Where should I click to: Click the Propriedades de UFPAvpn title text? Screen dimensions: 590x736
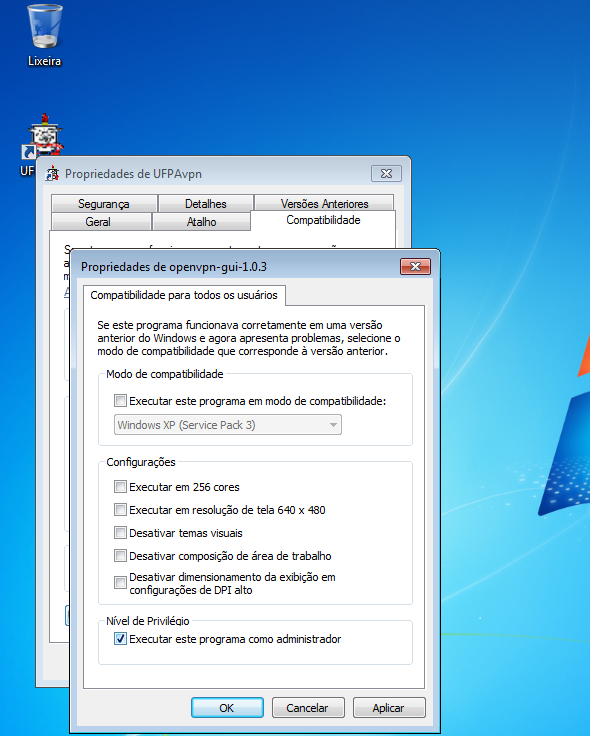[133, 174]
